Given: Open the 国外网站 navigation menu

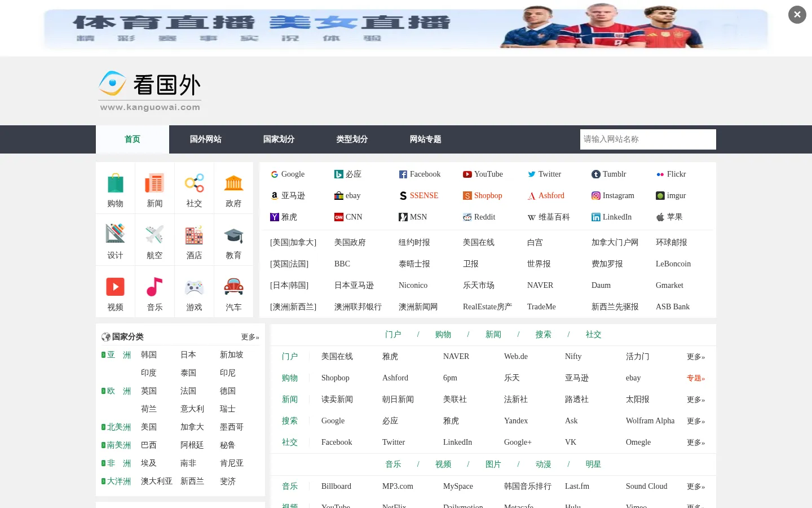Looking at the screenshot, I should click(x=206, y=139).
